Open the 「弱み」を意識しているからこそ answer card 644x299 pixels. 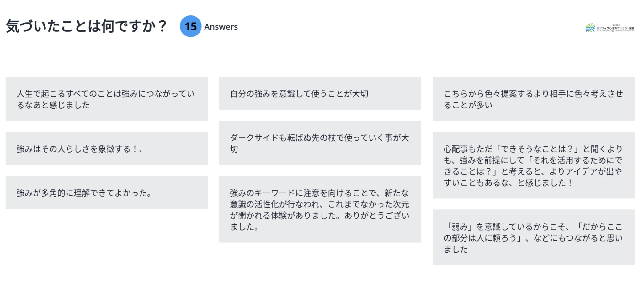(x=533, y=237)
